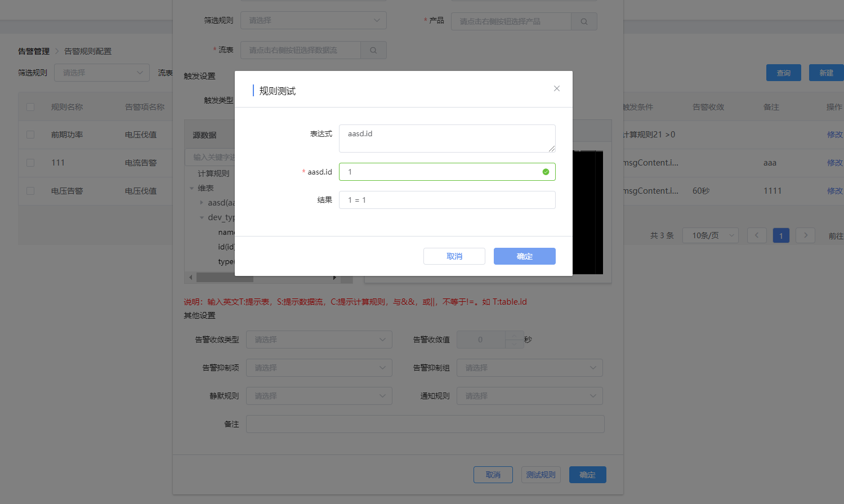Click 确定 at the drawer bottom
Image resolution: width=844 pixels, height=504 pixels.
[x=588, y=475]
